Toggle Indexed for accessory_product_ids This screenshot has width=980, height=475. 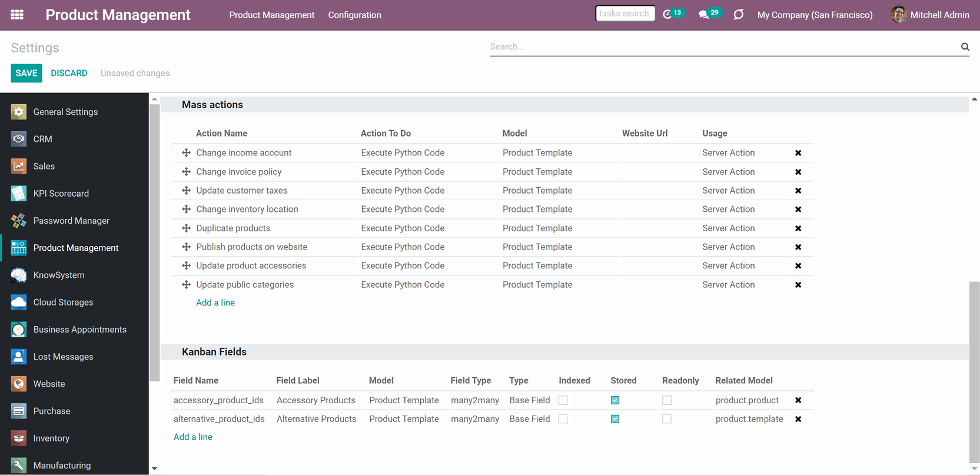tap(563, 400)
